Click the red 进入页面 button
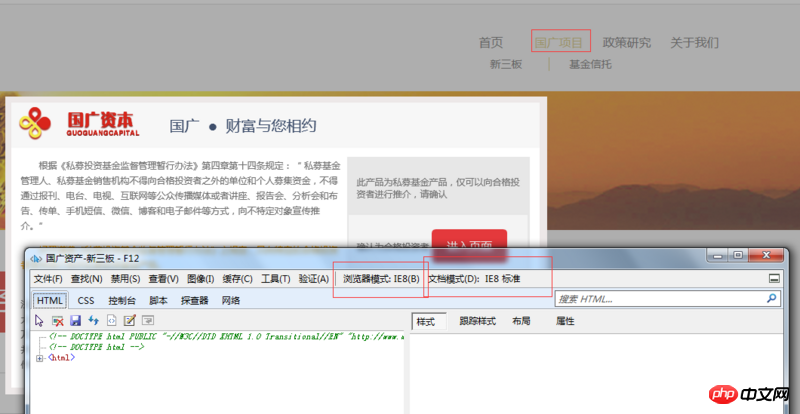Image resolution: width=800 pixels, height=414 pixels. tap(469, 239)
